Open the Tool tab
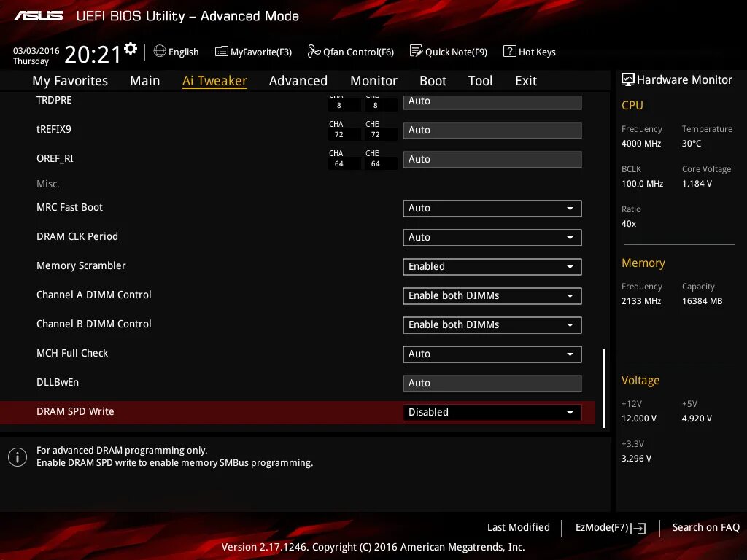 480,81
